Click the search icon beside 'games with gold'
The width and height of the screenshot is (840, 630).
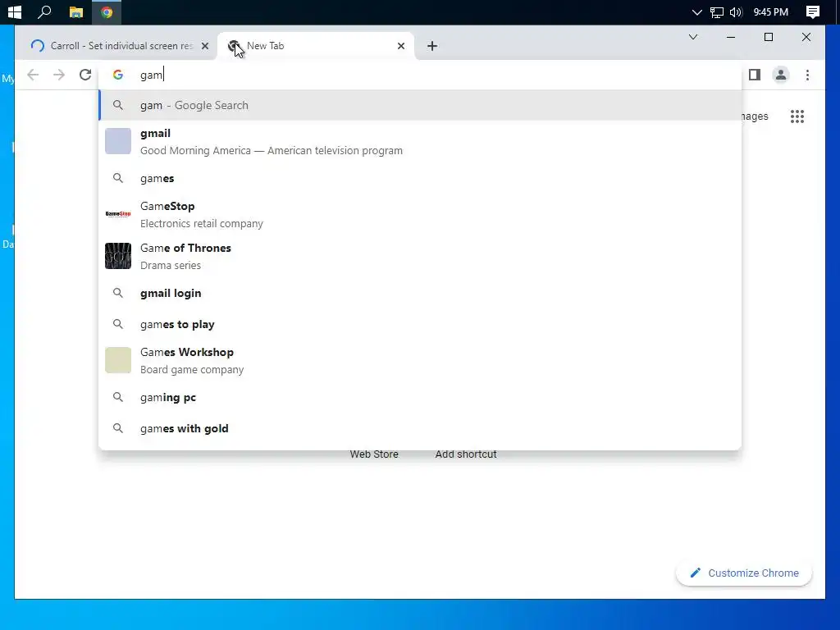point(118,428)
